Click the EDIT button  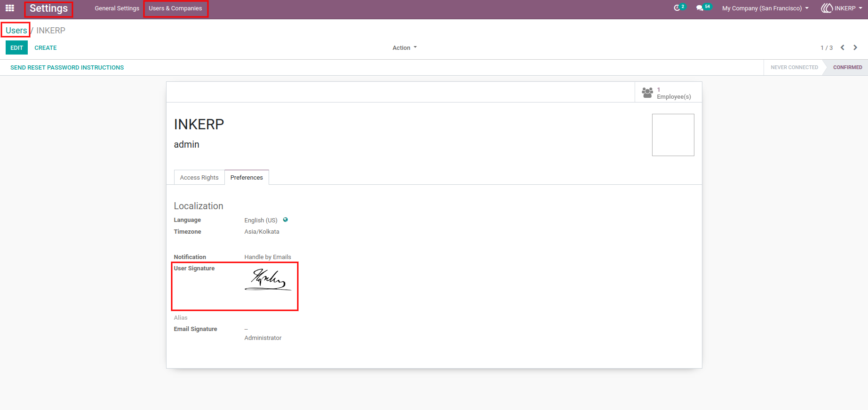(x=16, y=47)
